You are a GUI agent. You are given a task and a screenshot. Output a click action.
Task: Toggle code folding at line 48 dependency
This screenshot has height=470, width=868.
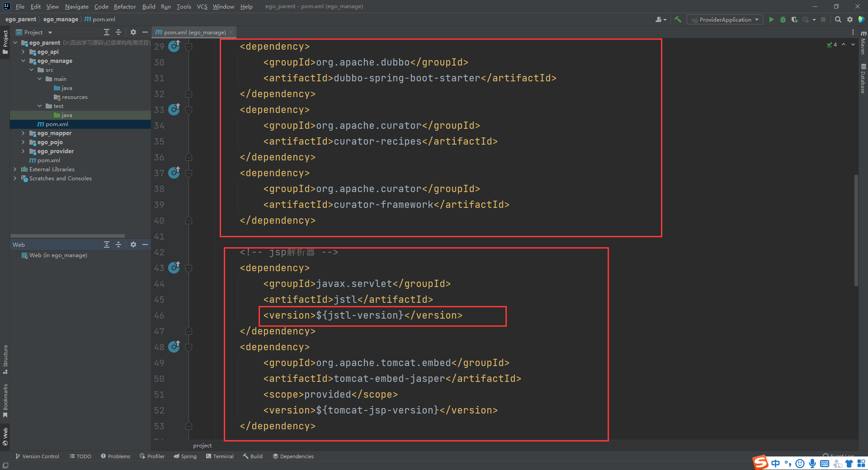point(189,347)
